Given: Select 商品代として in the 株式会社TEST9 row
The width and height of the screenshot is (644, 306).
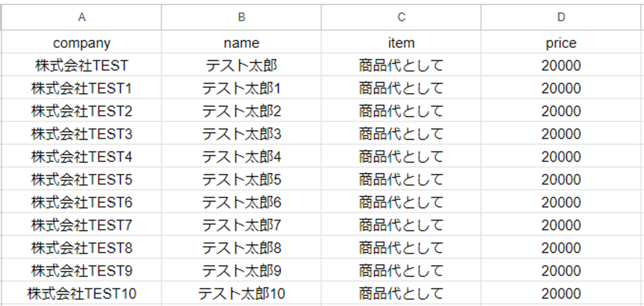Looking at the screenshot, I should 401,271.
